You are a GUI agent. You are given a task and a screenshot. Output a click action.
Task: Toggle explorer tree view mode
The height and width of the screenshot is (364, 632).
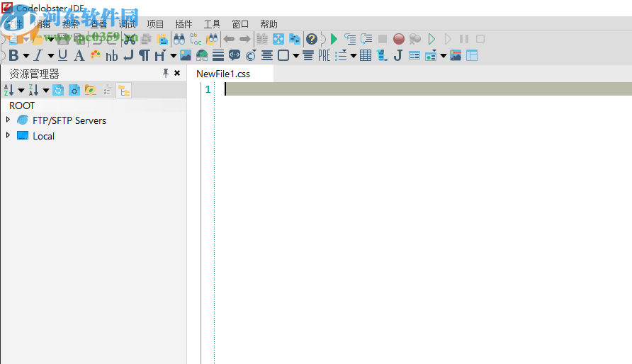point(124,91)
